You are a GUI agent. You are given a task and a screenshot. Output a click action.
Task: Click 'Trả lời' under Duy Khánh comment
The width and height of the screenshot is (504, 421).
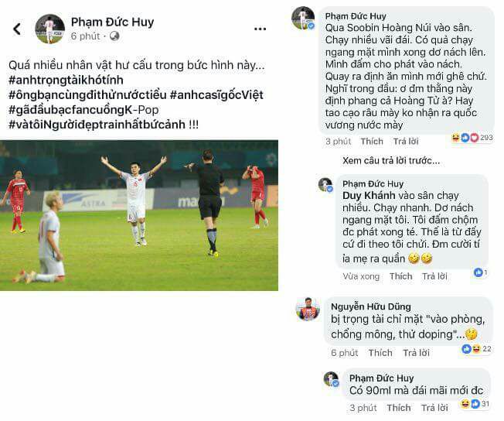tap(434, 276)
